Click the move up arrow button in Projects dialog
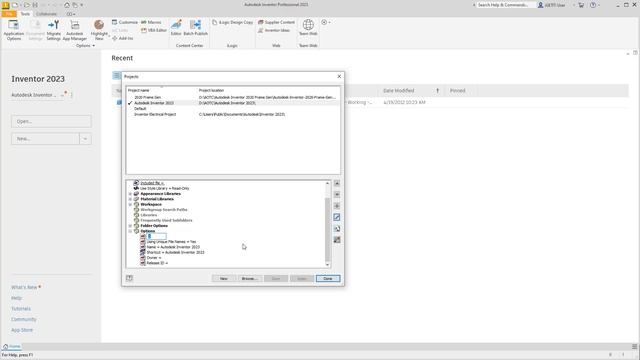This screenshot has height=360, width=640. [337, 183]
